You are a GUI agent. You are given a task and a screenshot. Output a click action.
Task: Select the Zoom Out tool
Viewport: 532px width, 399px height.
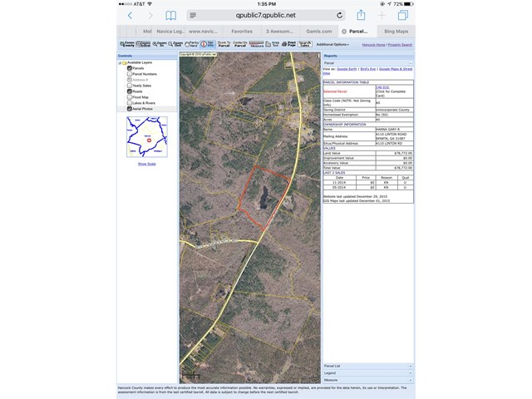point(175,44)
